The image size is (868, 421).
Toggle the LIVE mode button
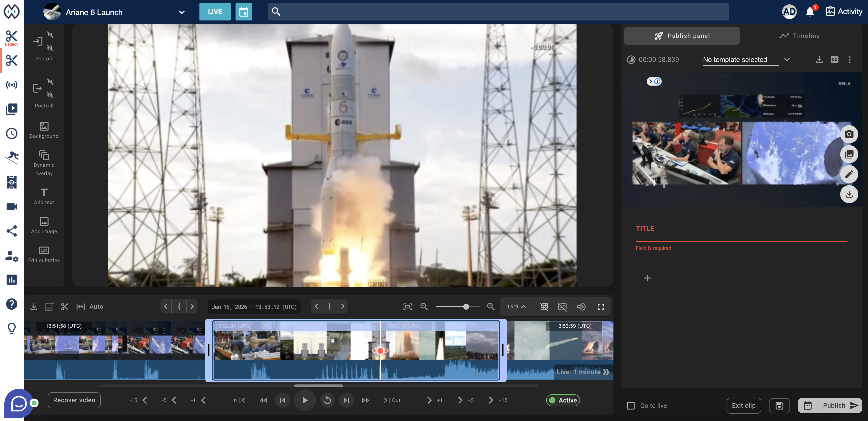(x=215, y=12)
